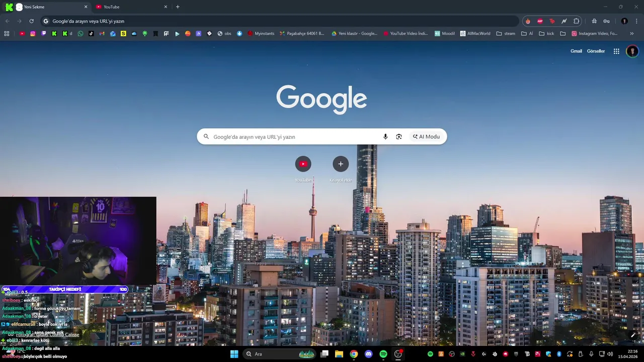Open the AI bookmarks folder

click(x=527, y=34)
